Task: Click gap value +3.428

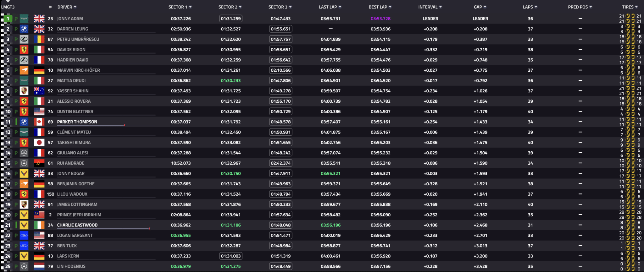Action: click(x=480, y=267)
